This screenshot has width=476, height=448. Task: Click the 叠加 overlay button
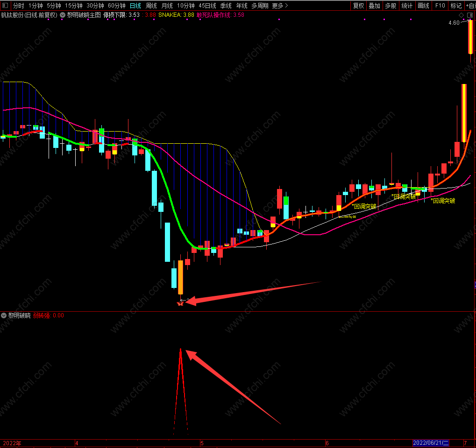(x=375, y=6)
